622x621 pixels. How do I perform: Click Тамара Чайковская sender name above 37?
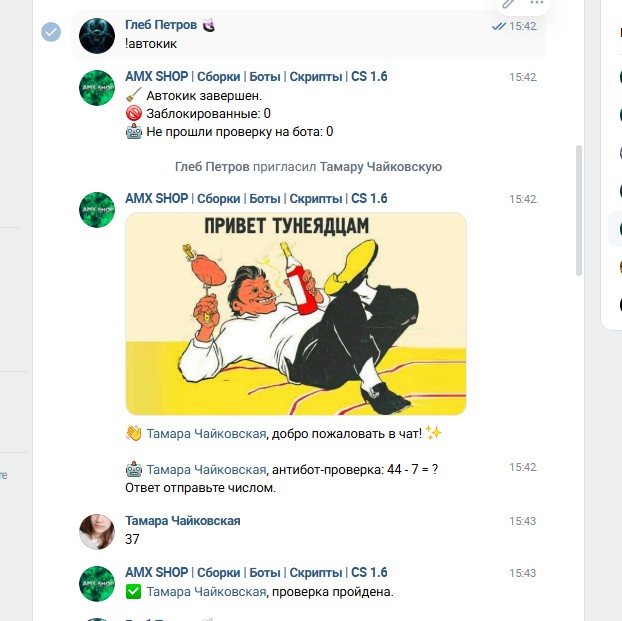click(182, 521)
